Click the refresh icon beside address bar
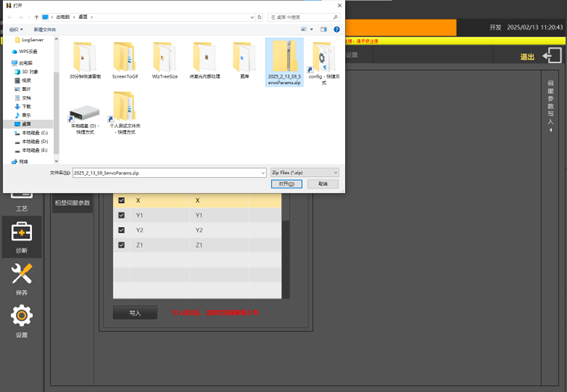This screenshot has height=392, width=567. [x=259, y=17]
